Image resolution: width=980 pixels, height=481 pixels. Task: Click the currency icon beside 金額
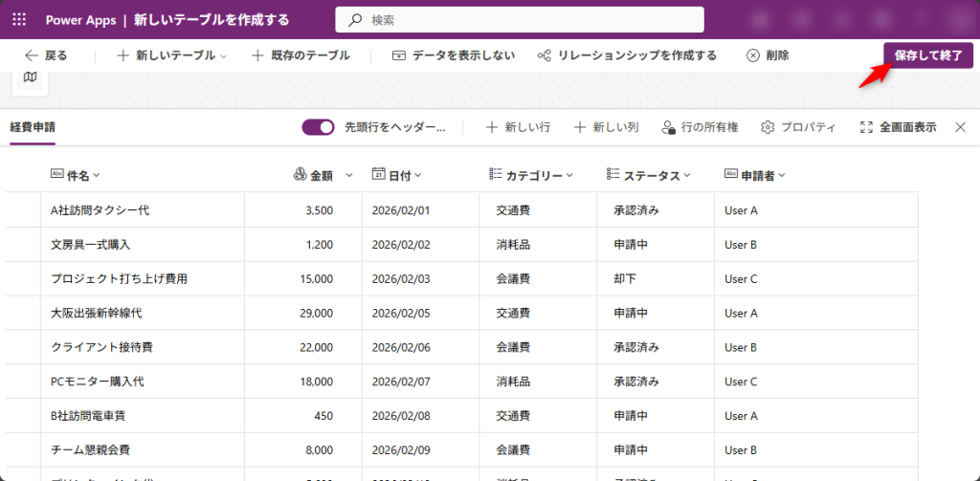point(300,174)
